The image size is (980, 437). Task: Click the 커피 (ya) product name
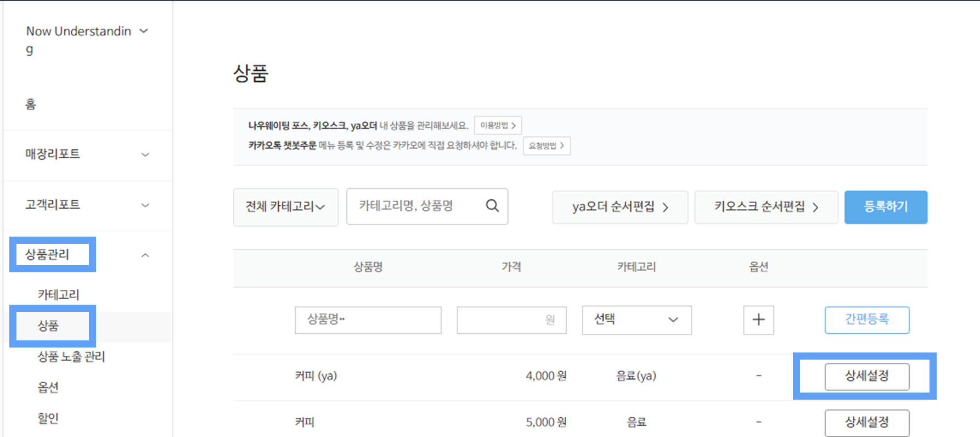click(316, 376)
